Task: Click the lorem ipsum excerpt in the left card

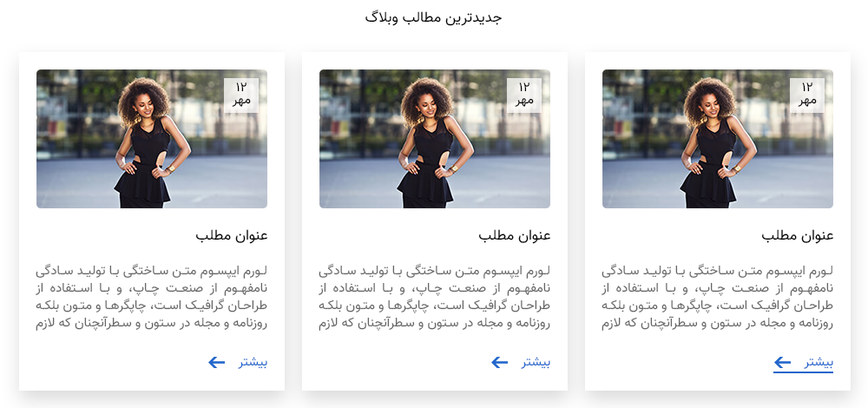Action: pyautogui.click(x=152, y=298)
